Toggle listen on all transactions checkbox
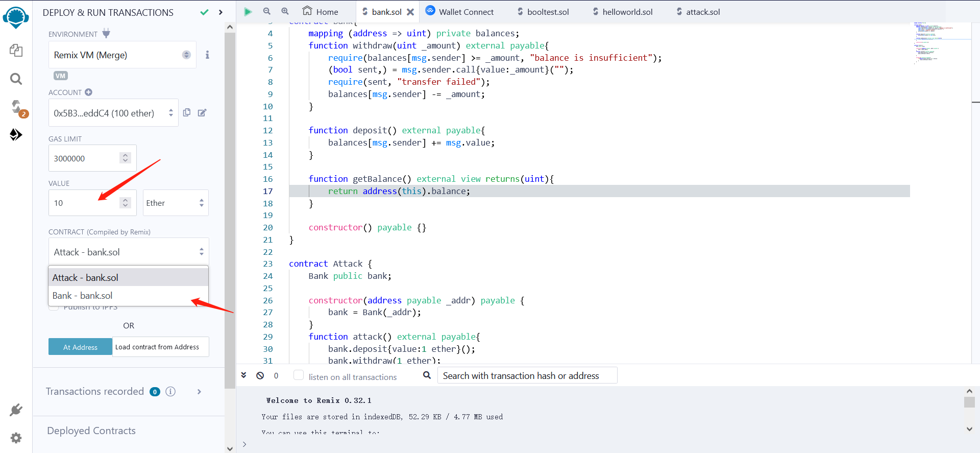Screen dimensions: 980x453 coord(299,375)
